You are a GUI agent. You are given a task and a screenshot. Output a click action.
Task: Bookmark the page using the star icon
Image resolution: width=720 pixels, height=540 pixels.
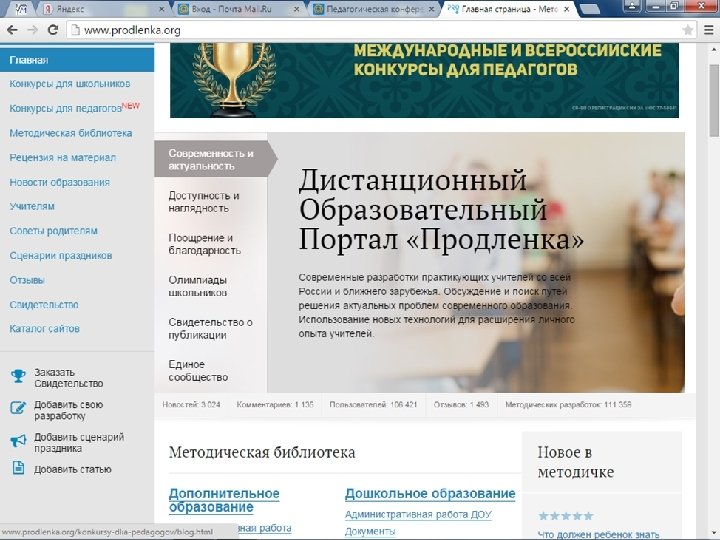tap(687, 30)
